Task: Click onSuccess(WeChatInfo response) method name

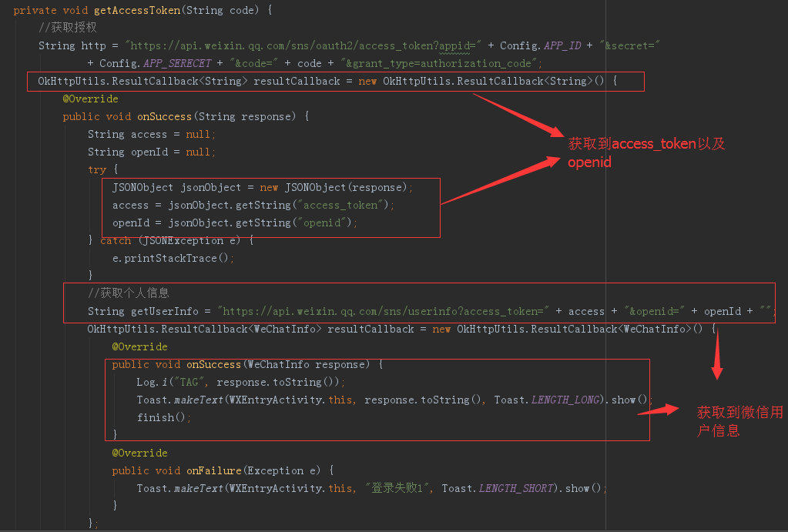Action: 213,365
